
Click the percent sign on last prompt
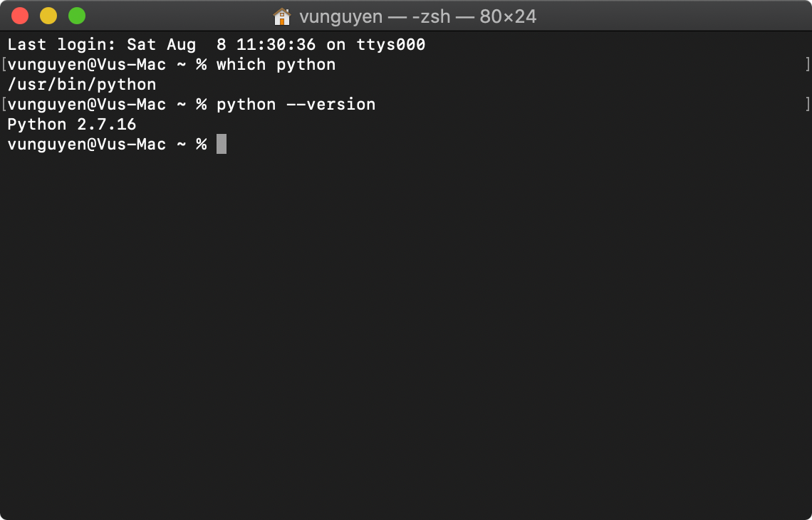click(202, 144)
